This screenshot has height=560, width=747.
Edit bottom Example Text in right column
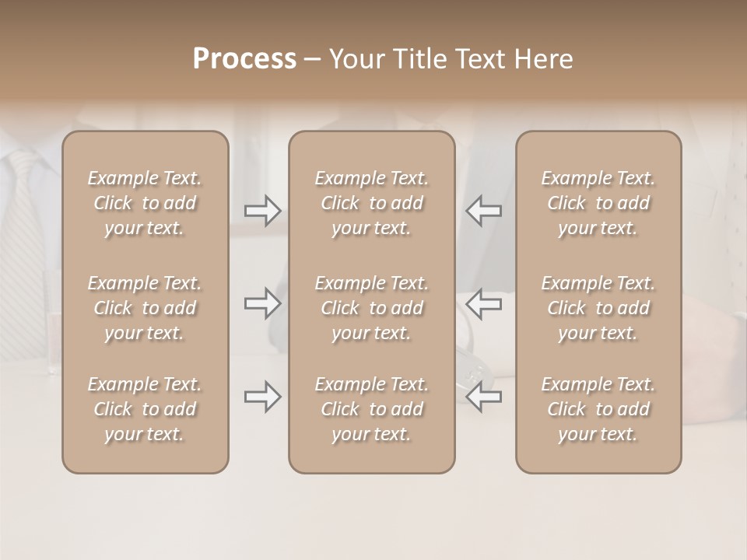coord(598,409)
